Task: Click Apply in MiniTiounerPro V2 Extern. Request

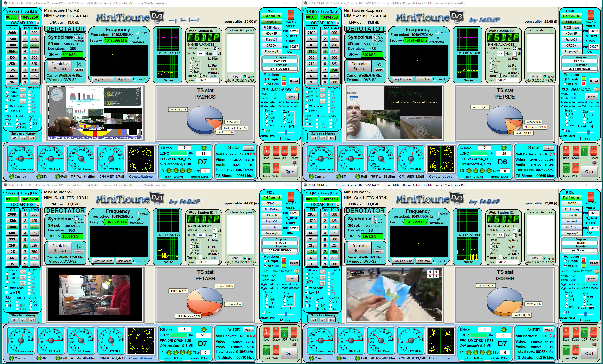Action: pyautogui.click(x=235, y=76)
